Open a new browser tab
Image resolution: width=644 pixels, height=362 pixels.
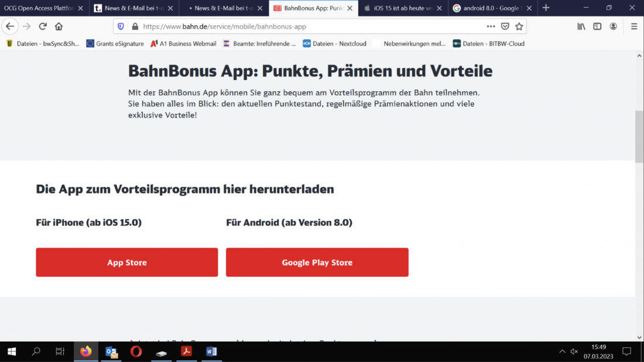tap(546, 8)
